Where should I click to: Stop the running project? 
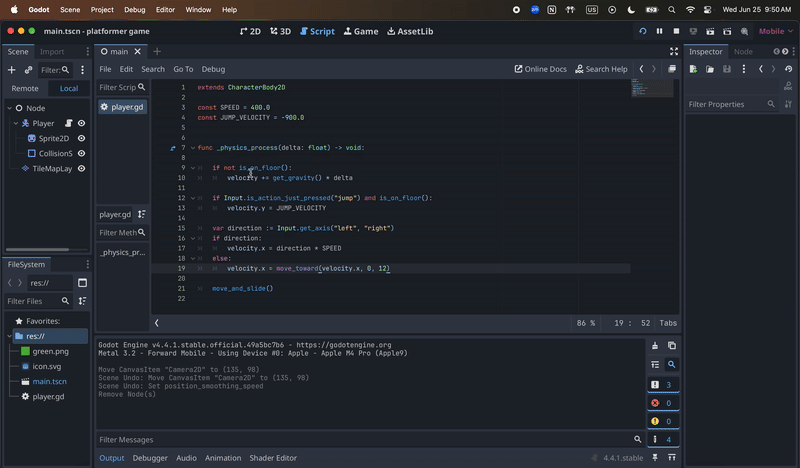point(677,31)
